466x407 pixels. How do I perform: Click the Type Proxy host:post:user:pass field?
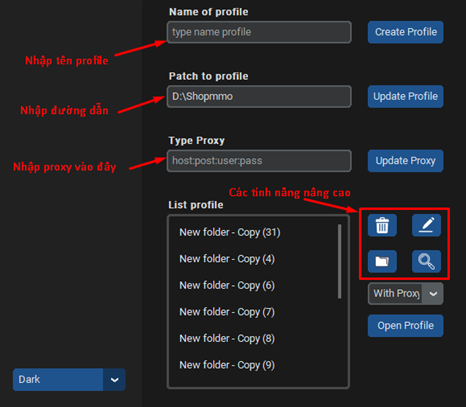(259, 161)
